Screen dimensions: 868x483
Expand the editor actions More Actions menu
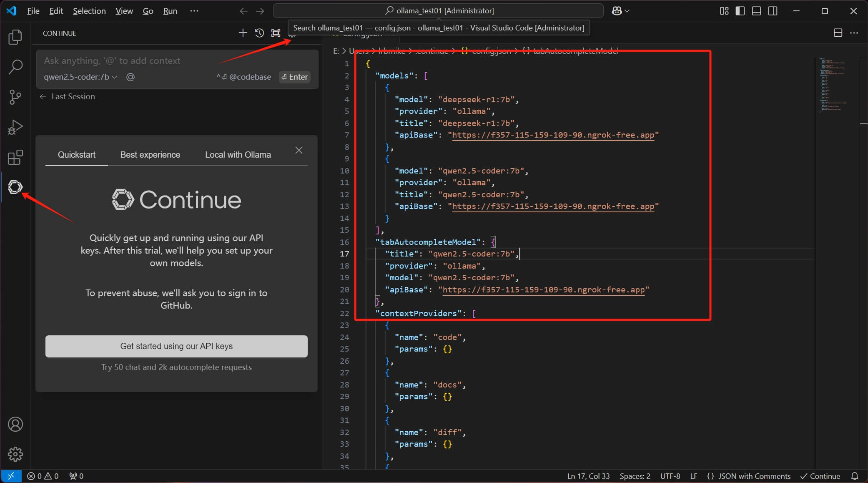(x=854, y=33)
